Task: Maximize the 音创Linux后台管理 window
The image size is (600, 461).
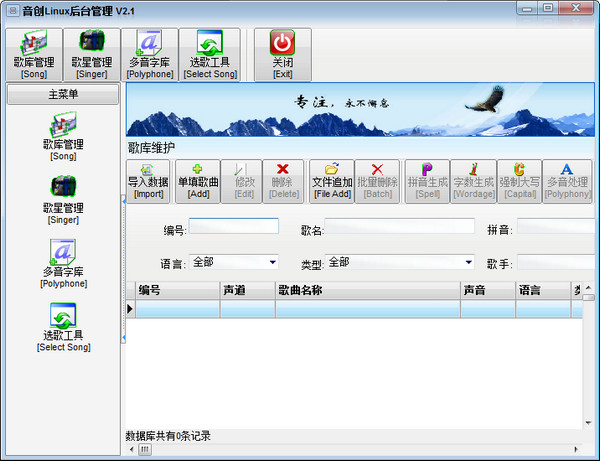Action: click(548, 8)
